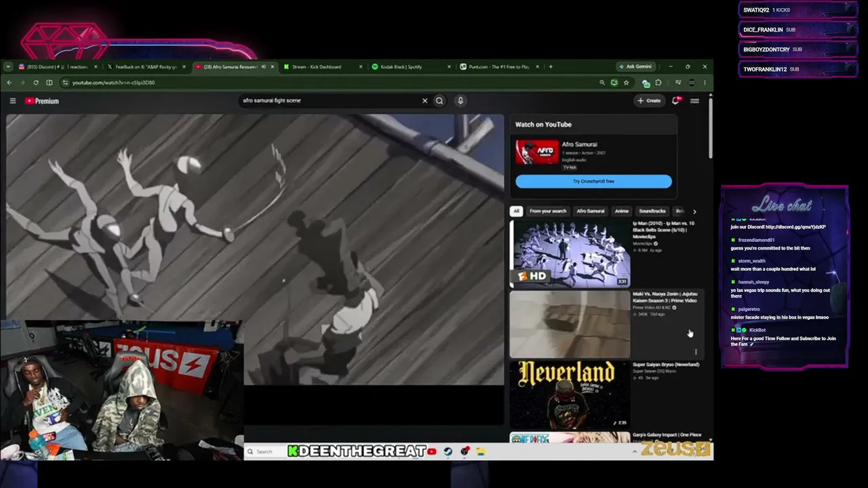Open the YouTube guide hamburger menu
This screenshot has height=488, width=868.
click(12, 101)
